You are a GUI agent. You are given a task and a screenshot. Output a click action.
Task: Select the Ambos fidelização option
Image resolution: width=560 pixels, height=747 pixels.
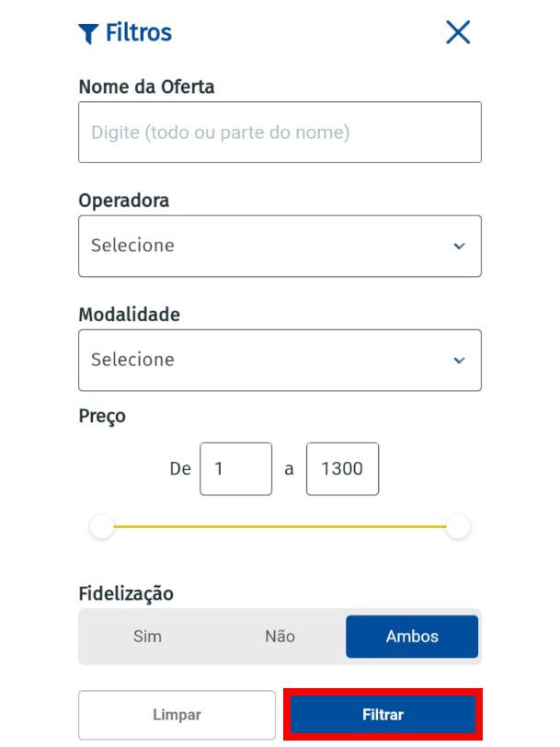(x=412, y=637)
